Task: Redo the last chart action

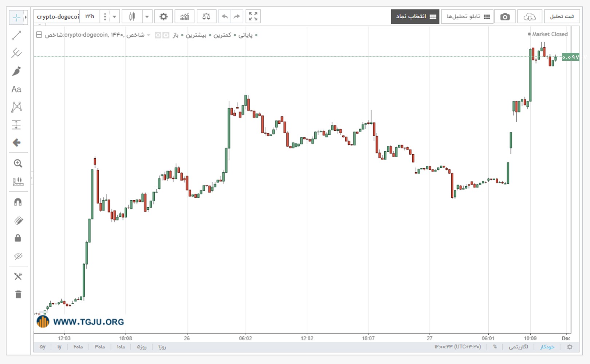Action: pos(237,16)
